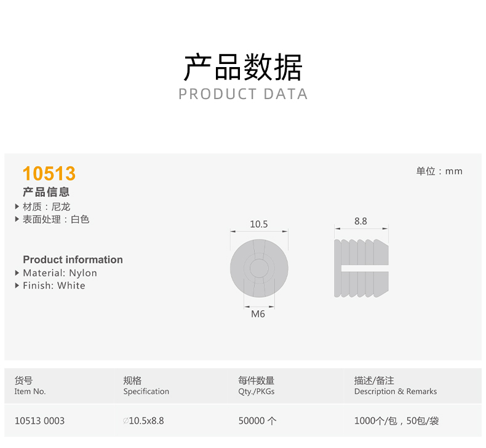Viewport: 486px width, 448px height.
Task: Click the 10.5 dimension label above circle
Action: point(258,224)
